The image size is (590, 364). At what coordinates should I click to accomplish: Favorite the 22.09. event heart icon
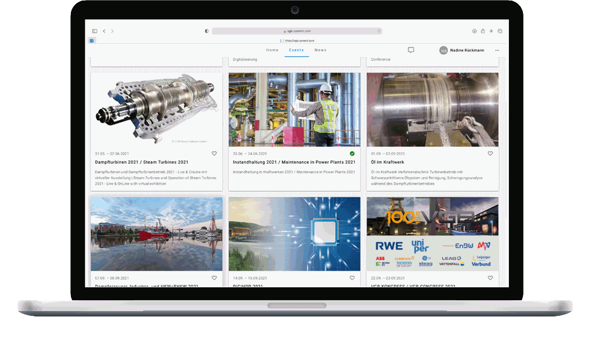(x=490, y=278)
